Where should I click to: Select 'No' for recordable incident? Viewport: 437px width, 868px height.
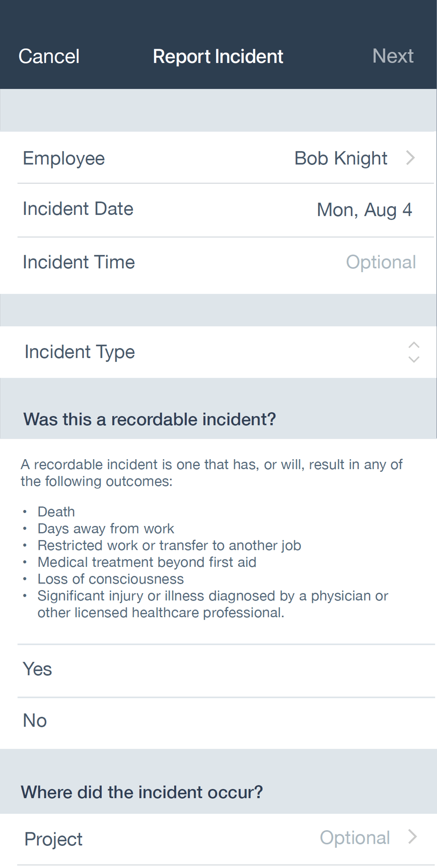coord(34,720)
